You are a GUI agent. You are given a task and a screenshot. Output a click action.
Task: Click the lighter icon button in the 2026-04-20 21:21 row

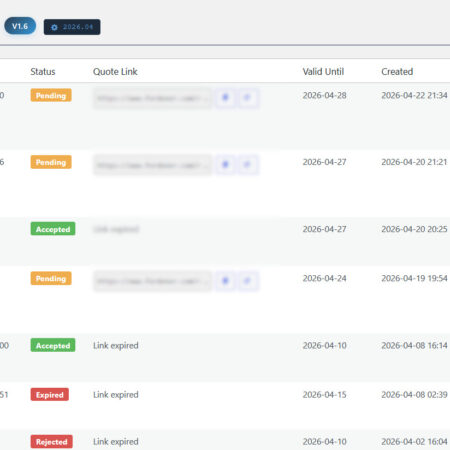pos(247,165)
